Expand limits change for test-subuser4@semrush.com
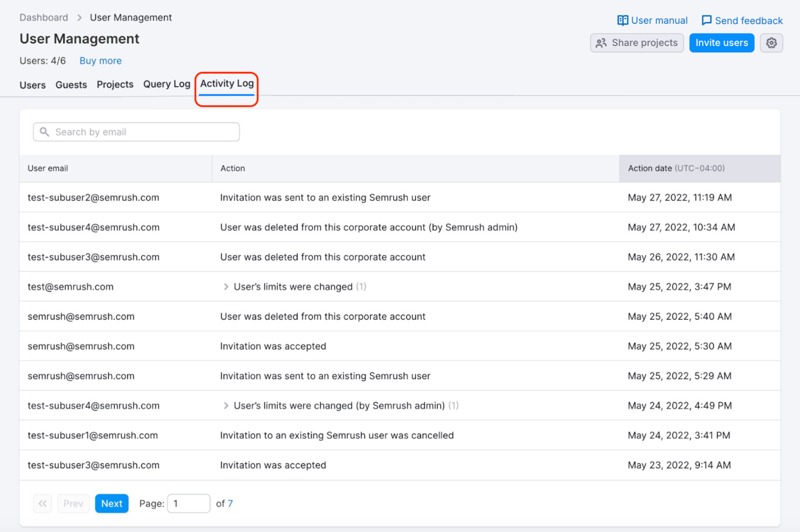800x532 pixels. tap(227, 405)
